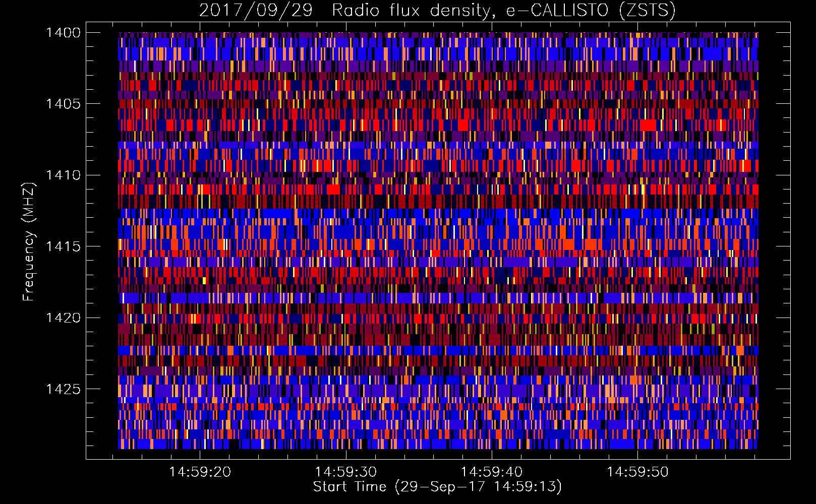Click the 1420 frequency tick label
The image size is (816, 504).
tap(63, 318)
